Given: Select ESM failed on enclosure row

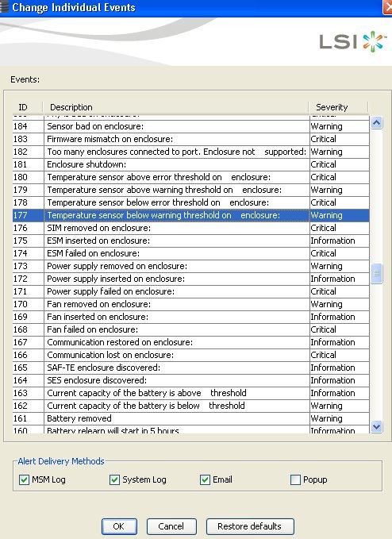Looking at the screenshot, I should pos(191,253).
